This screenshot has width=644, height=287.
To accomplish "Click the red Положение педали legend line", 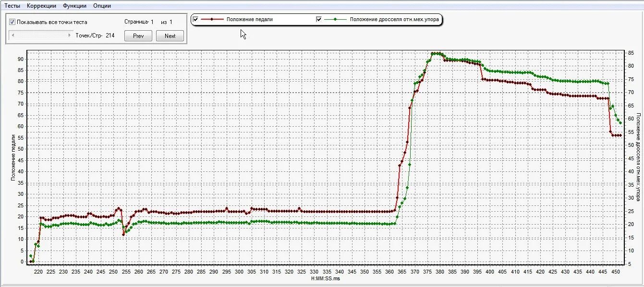I will tap(212, 19).
